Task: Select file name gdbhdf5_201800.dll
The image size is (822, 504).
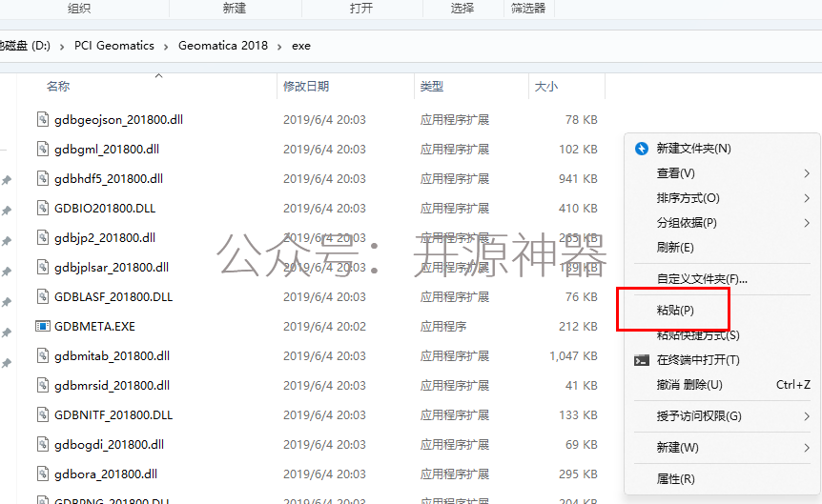Action: tap(109, 179)
